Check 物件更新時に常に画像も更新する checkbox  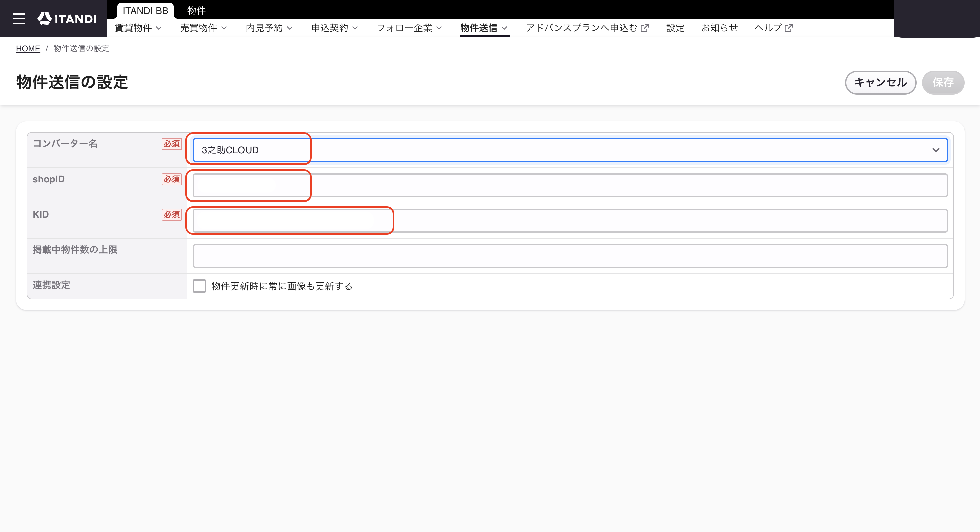199,286
